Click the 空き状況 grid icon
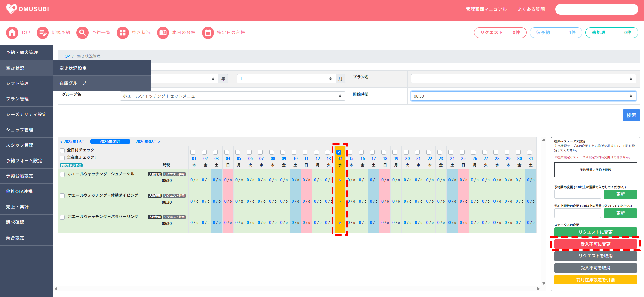The image size is (644, 297). 123,33
